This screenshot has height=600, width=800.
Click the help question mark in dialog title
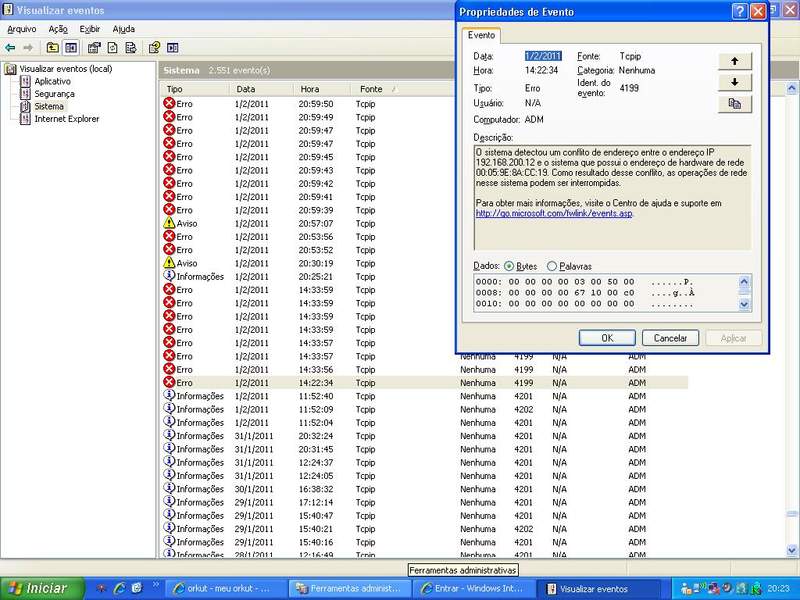[740, 11]
